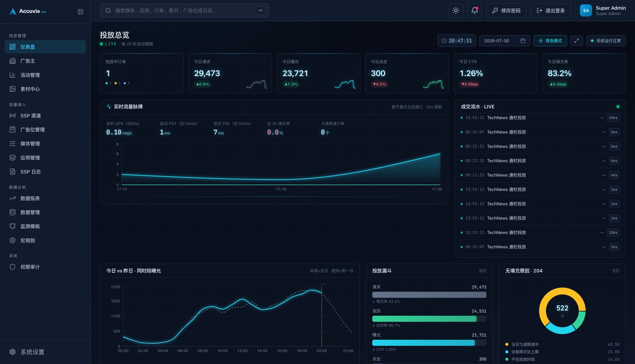Viewport: 635px width, 364px height.
Task: Click the 延迟 P95 value 7ms
Action: tap(218, 132)
